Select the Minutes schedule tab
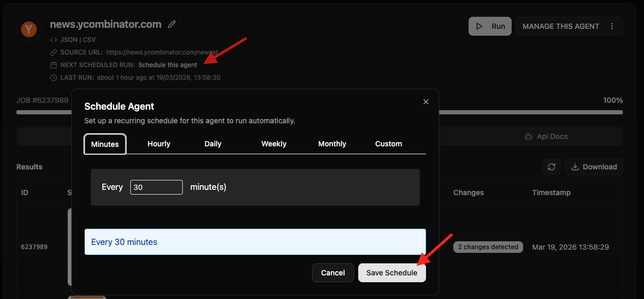The height and width of the screenshot is (299, 644). point(105,144)
